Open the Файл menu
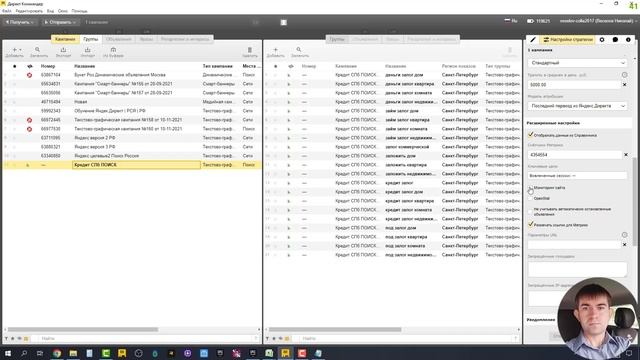Screen dimensions: 640x360 coord(7,11)
